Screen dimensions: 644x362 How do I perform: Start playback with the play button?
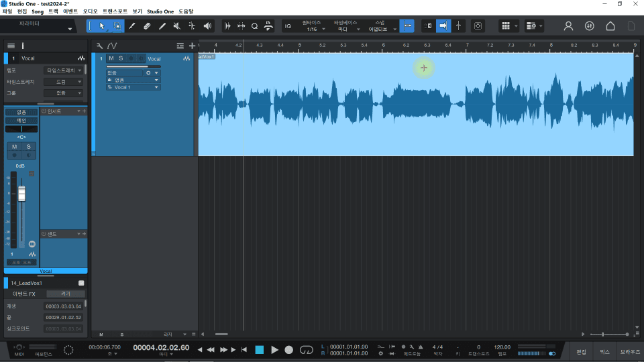coord(274,350)
